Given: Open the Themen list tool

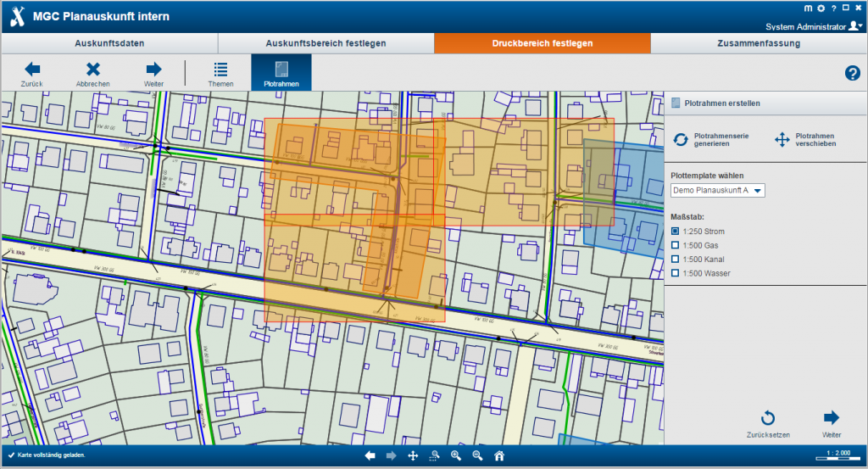Looking at the screenshot, I should tap(220, 71).
